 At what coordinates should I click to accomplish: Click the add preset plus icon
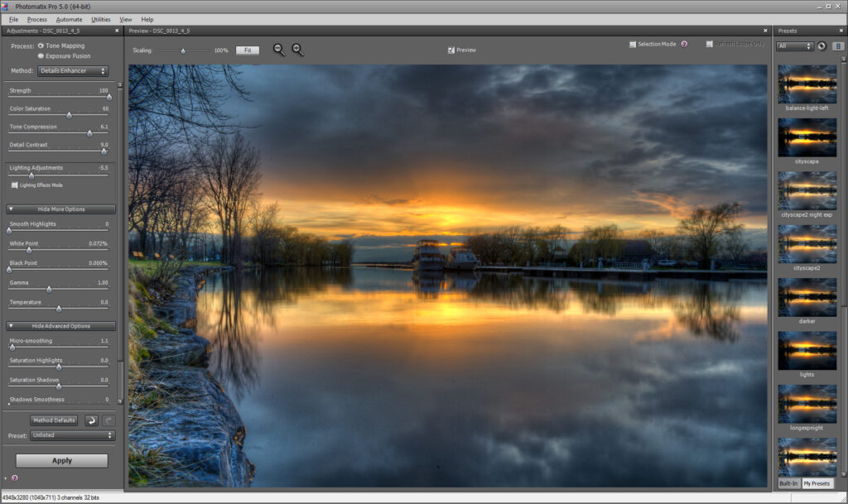click(x=821, y=46)
